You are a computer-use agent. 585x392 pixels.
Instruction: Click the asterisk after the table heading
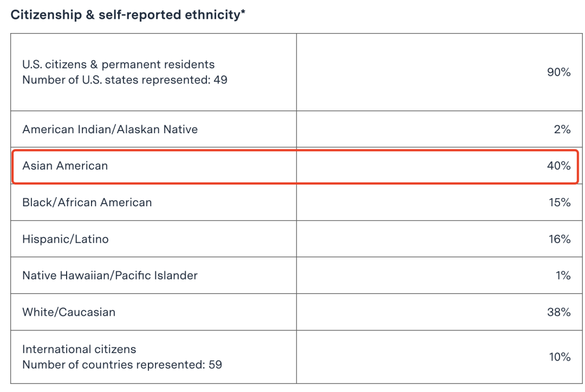click(243, 12)
